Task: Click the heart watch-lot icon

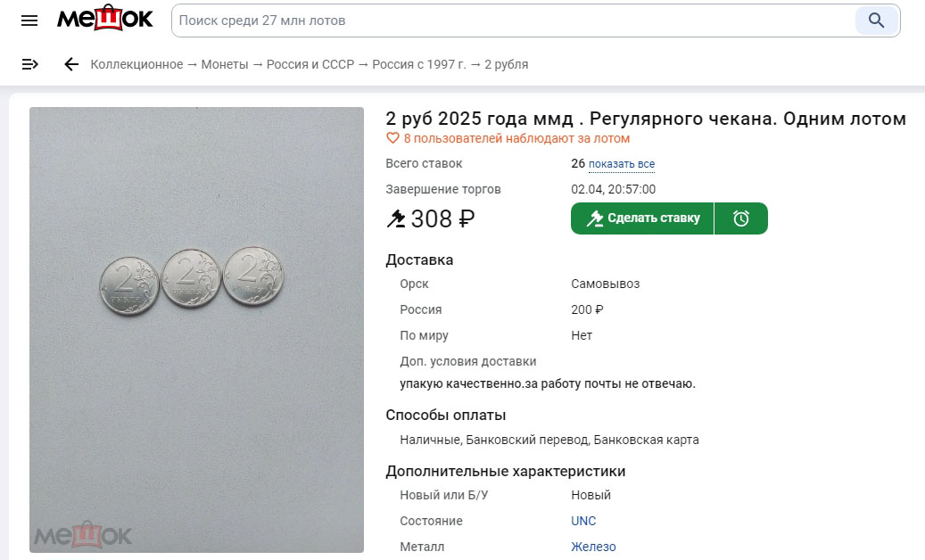Action: [392, 138]
